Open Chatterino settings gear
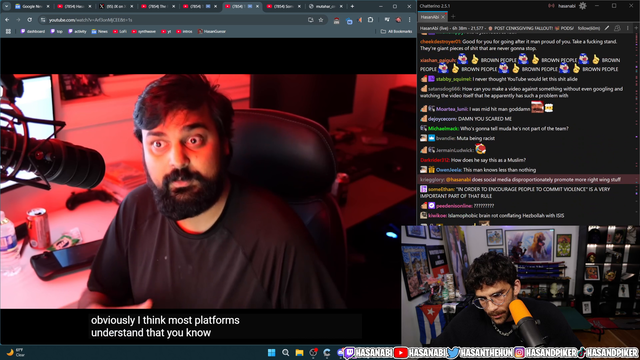Screen dimensions: 640x360 (x=583, y=6)
